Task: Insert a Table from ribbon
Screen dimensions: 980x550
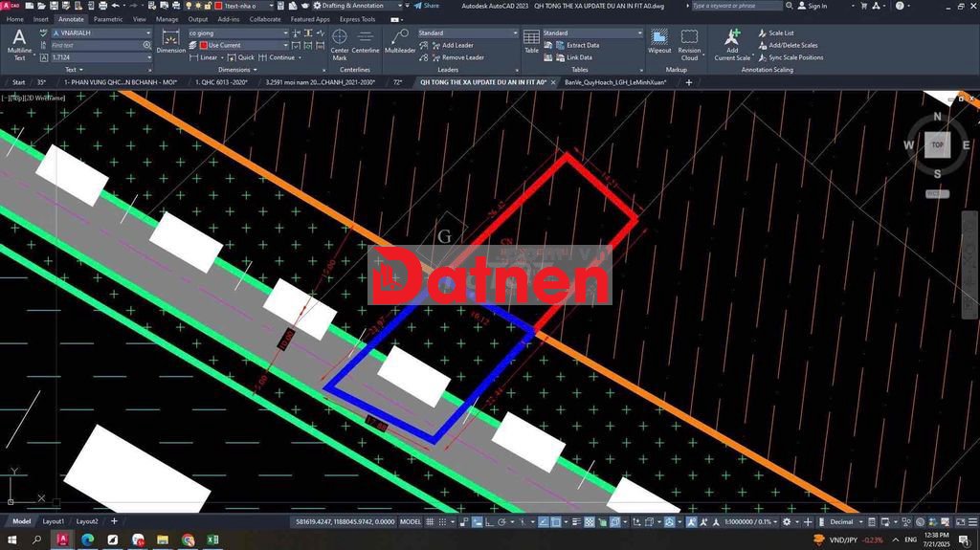Action: click(x=531, y=41)
